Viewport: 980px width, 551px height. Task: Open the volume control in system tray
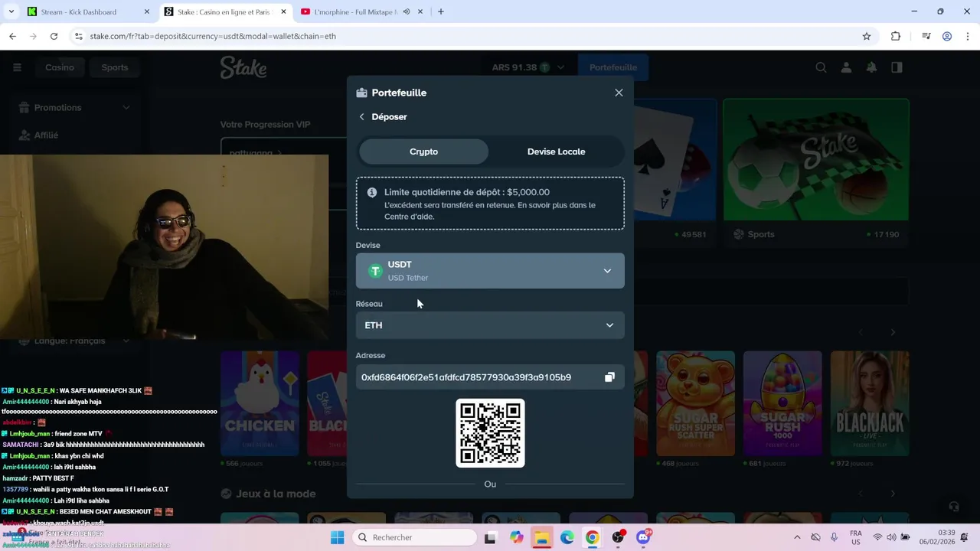(891, 537)
